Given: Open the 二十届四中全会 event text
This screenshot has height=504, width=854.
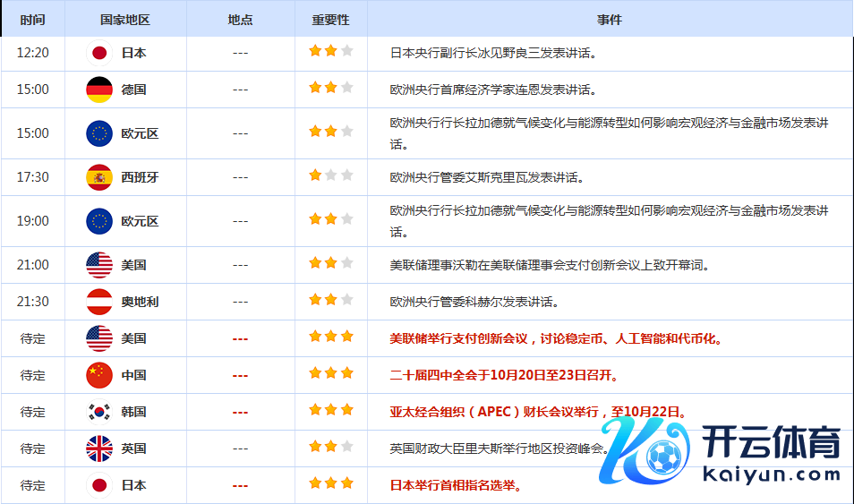Looking at the screenshot, I should coord(504,375).
